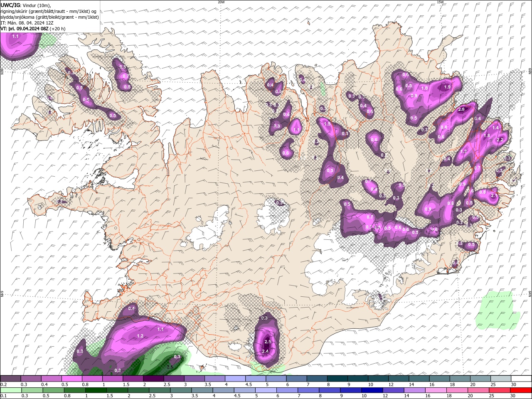Pick the dark purple snow swatch between 2 and 2.5

click(x=154, y=379)
